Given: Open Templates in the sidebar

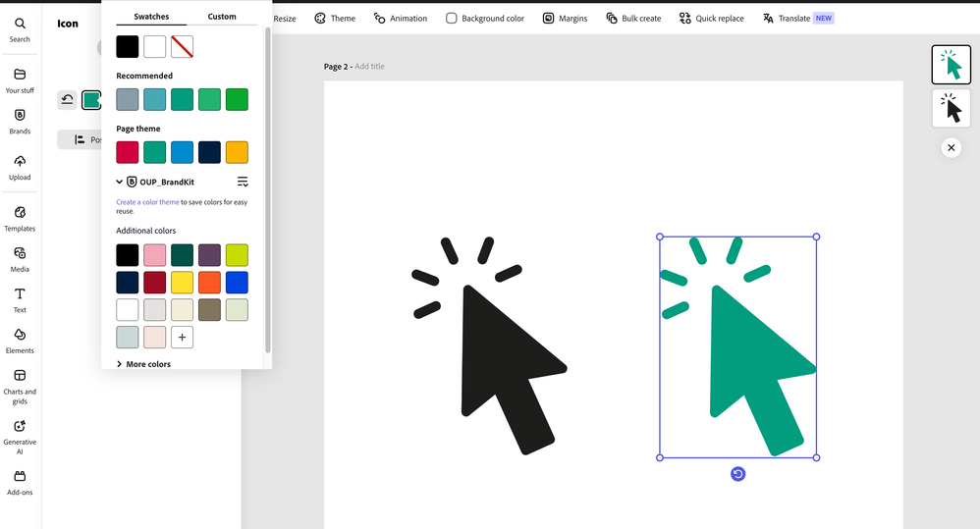Looking at the screenshot, I should 20,219.
